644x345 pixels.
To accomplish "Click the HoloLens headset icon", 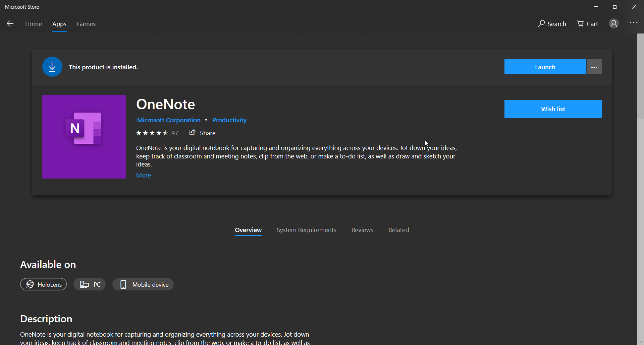I will [30, 284].
